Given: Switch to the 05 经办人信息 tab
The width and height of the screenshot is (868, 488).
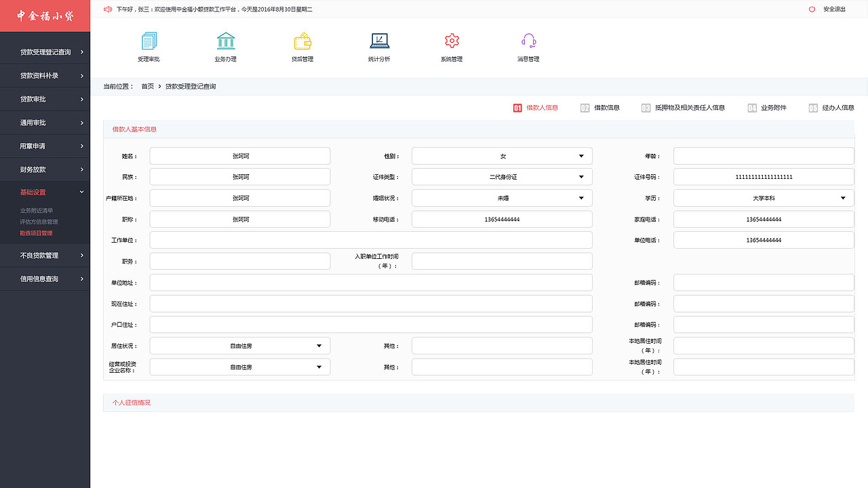Looking at the screenshot, I should click(x=831, y=108).
